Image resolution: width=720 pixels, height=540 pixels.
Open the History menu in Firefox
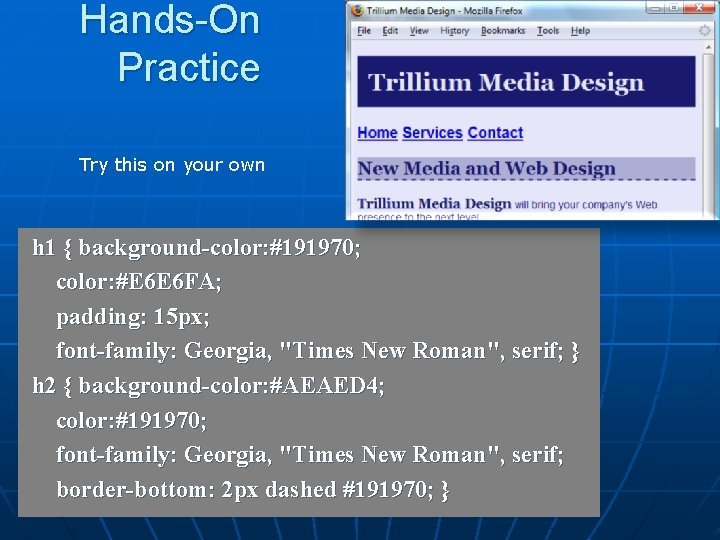454,31
